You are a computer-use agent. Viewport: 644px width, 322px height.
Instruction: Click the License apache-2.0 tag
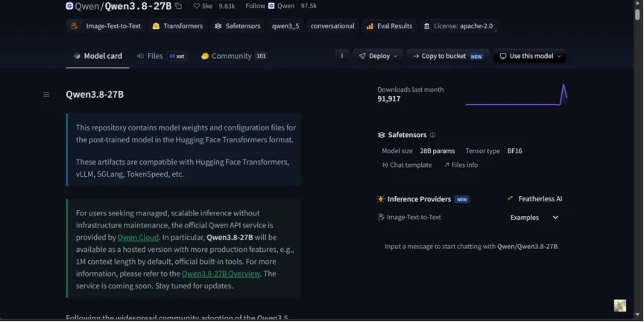pyautogui.click(x=458, y=26)
